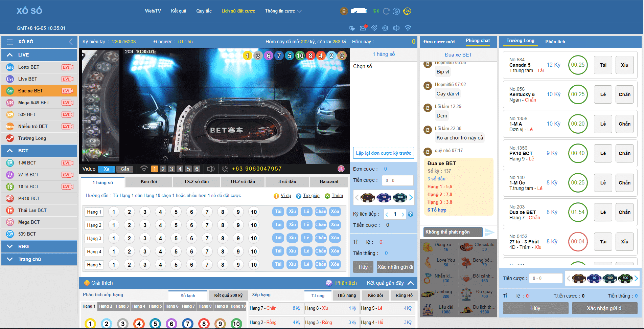Send the Chocolate gift in chat
Viewport: 644px width, 329px height.
477,247
